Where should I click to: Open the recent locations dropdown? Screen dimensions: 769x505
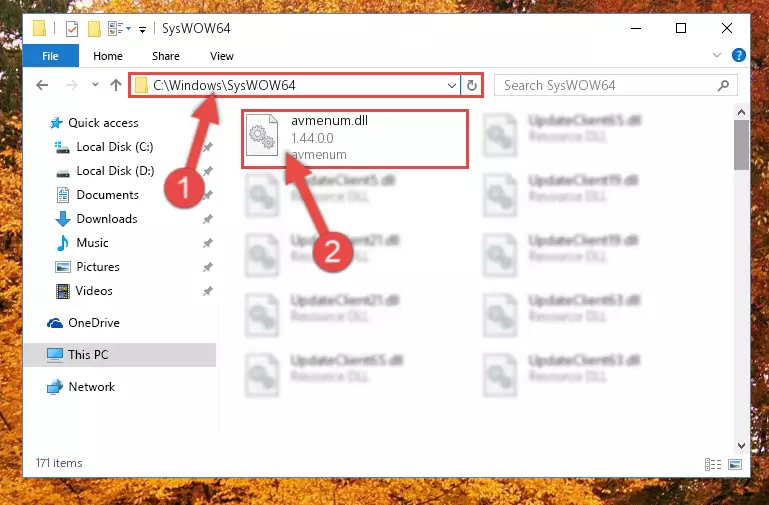click(x=95, y=85)
